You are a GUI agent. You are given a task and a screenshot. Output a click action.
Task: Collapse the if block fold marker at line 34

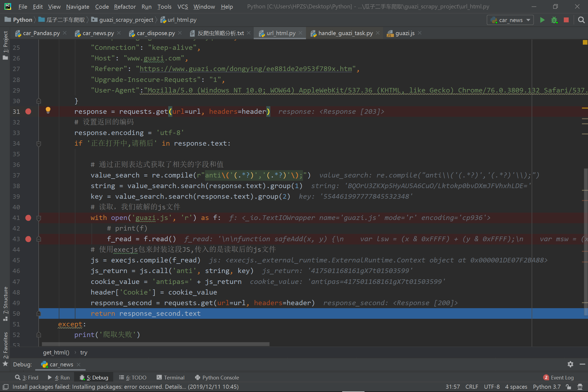point(39,143)
